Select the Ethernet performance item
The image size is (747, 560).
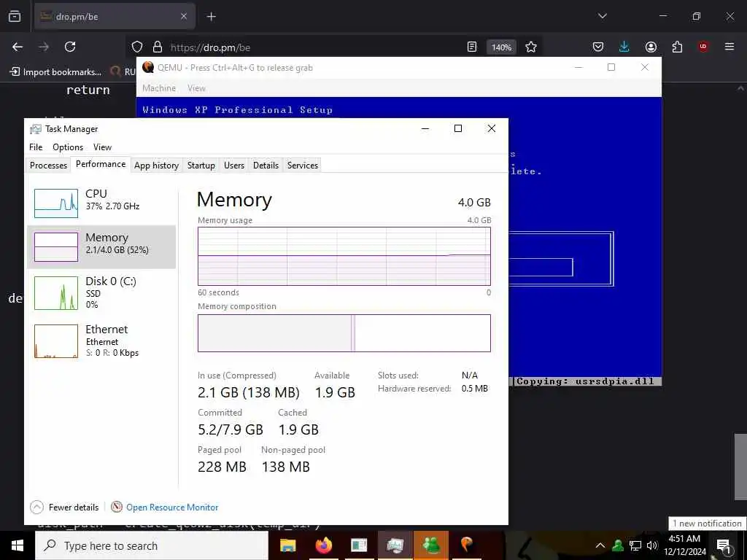pyautogui.click(x=102, y=341)
